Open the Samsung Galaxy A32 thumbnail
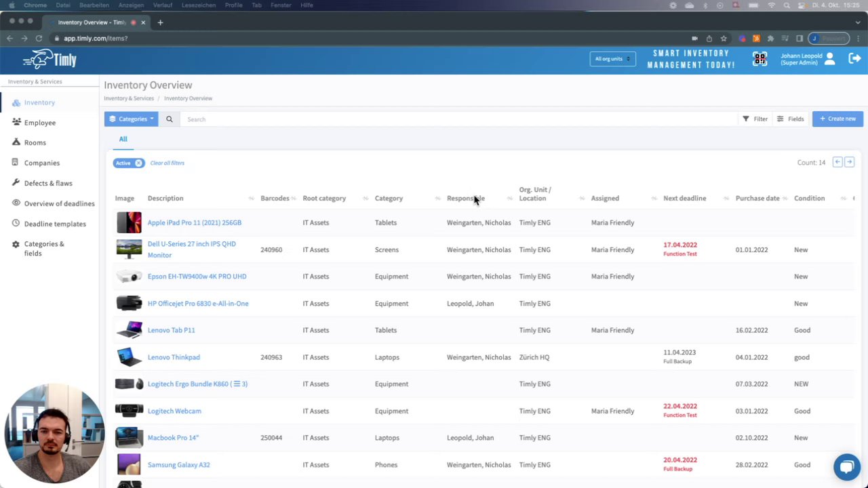 [x=129, y=464]
